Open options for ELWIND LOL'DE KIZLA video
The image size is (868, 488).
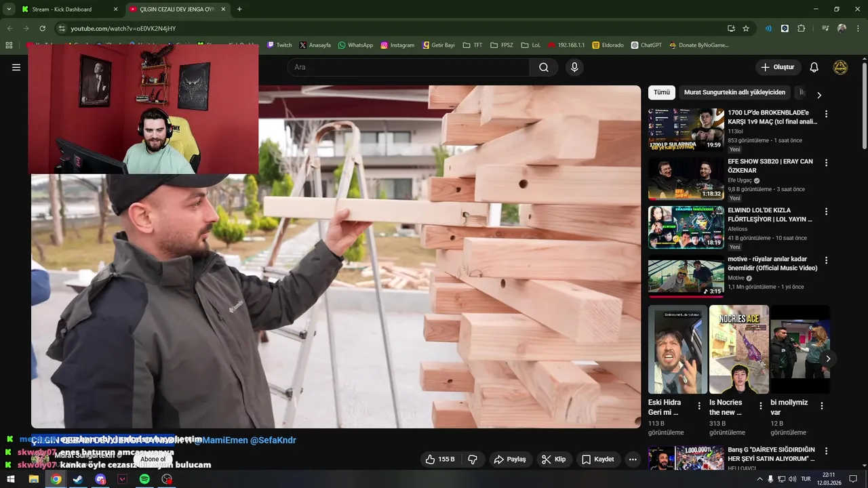click(826, 211)
